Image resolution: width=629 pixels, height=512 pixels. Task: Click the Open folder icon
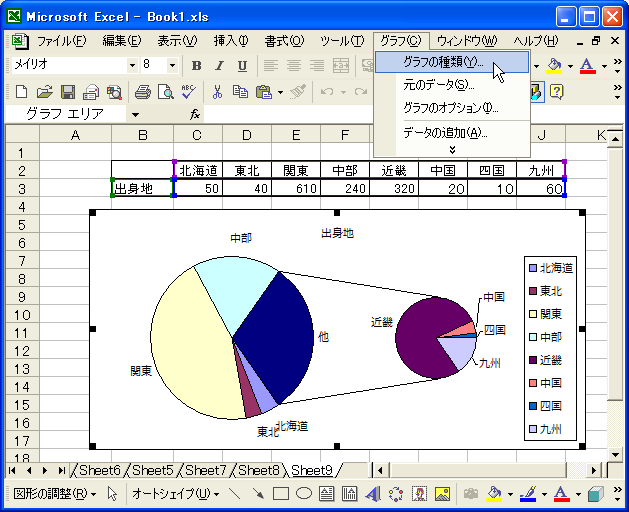pos(45,92)
